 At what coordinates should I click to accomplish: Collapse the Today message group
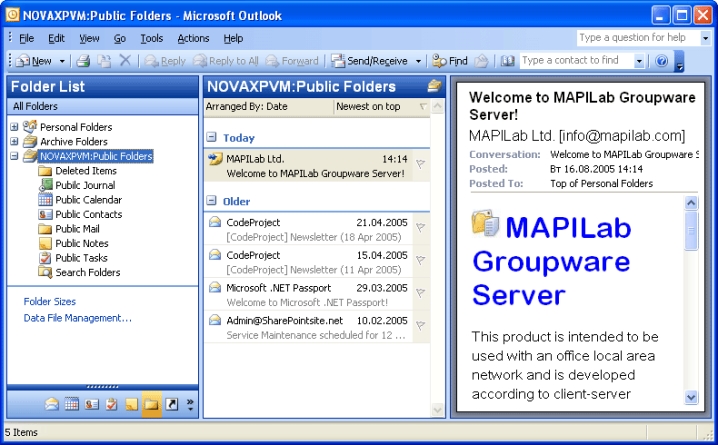tap(212, 138)
